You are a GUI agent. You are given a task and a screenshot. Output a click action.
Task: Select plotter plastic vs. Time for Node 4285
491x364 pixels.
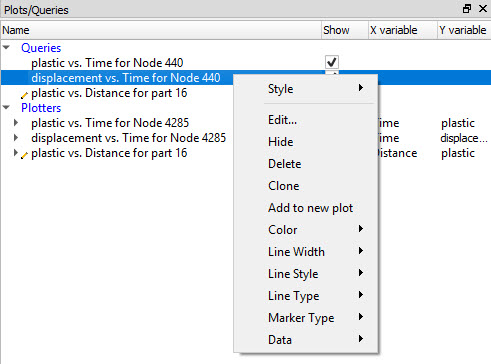(x=110, y=123)
